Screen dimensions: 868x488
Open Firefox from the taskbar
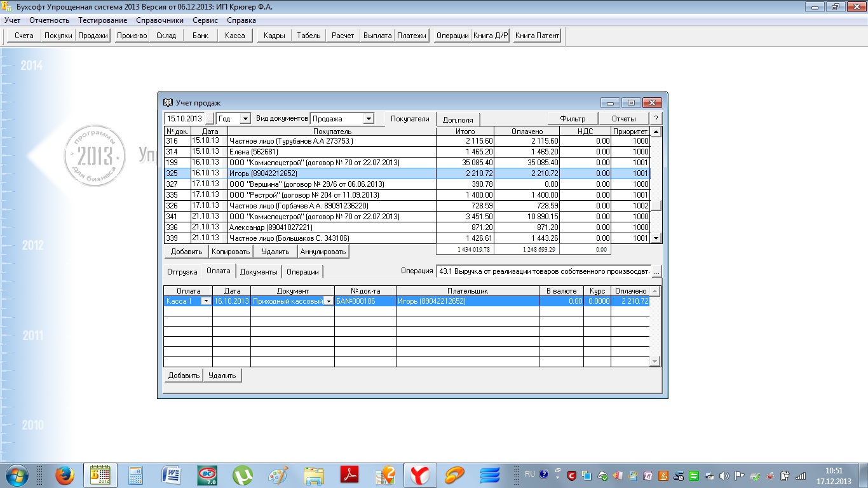click(64, 475)
